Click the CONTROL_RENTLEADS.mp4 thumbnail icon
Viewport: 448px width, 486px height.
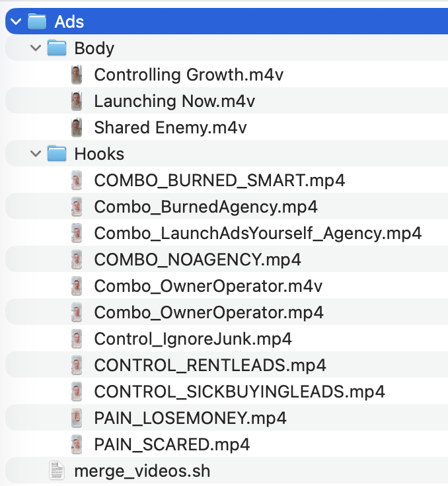77,365
